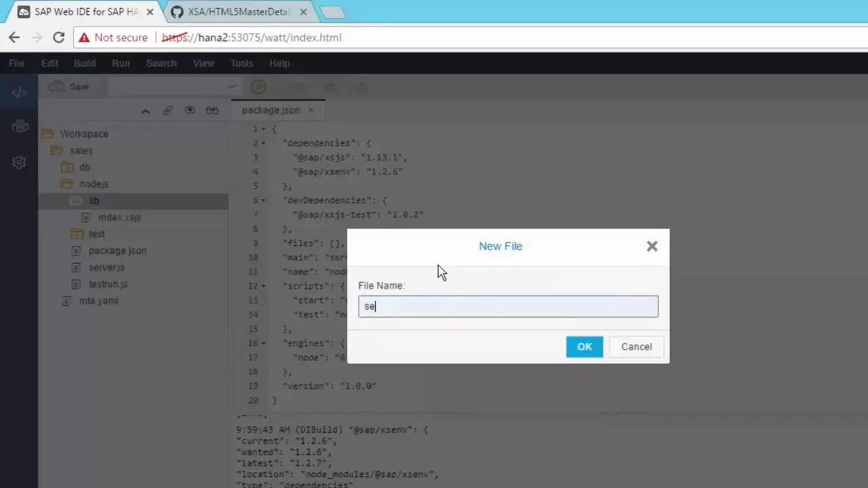Click the link with editor icon
The image size is (868, 488).
tap(167, 110)
